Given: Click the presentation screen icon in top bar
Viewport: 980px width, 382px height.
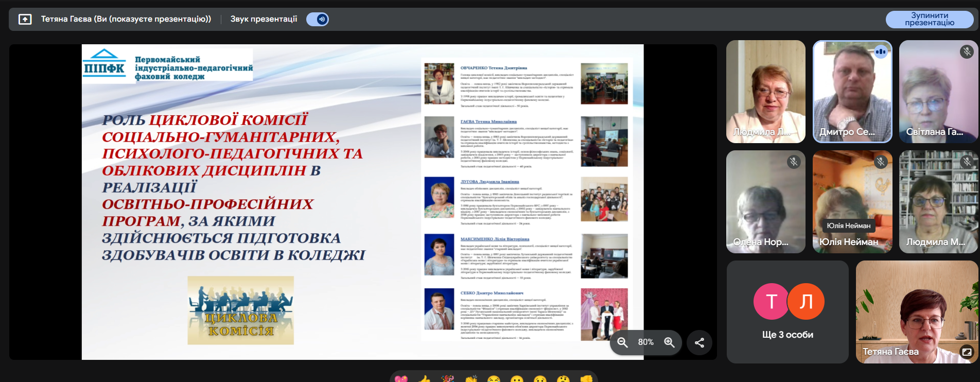Looking at the screenshot, I should coord(25,20).
